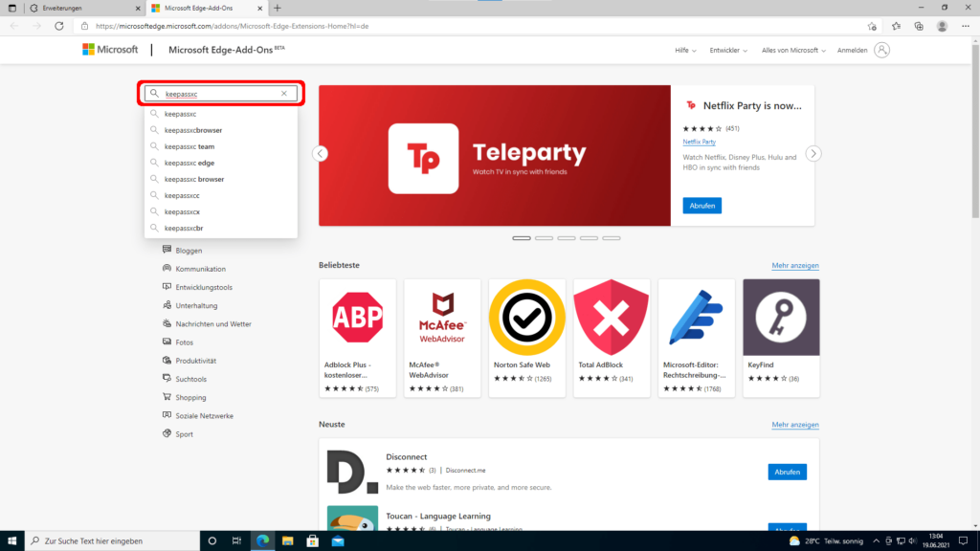Click Mehr anzeigen for Beliebteste
The height and width of the screenshot is (551, 980).
(795, 266)
